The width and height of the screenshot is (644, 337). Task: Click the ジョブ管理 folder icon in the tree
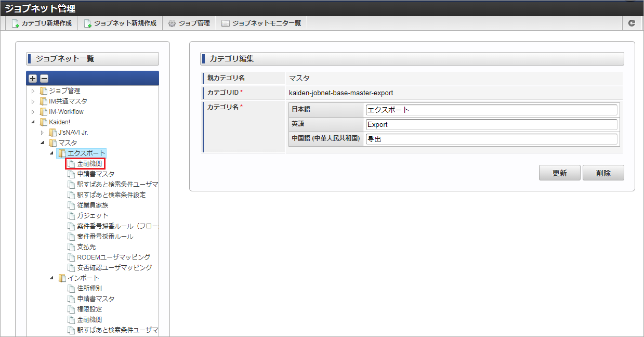coord(44,91)
